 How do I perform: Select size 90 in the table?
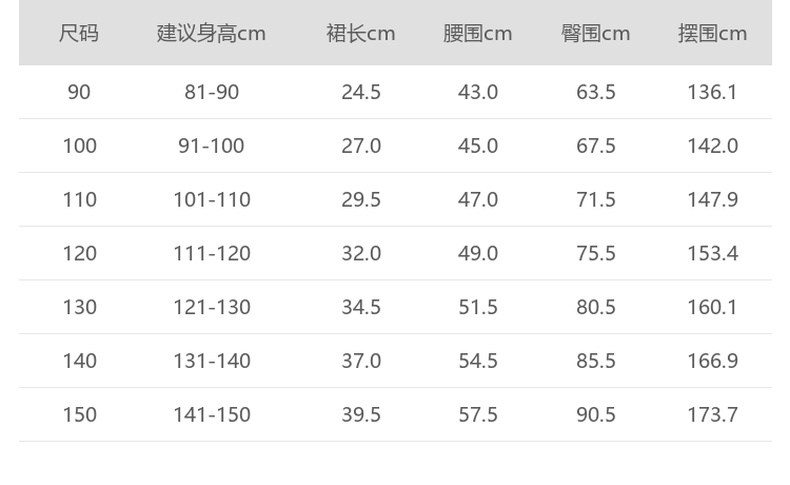[x=79, y=92]
